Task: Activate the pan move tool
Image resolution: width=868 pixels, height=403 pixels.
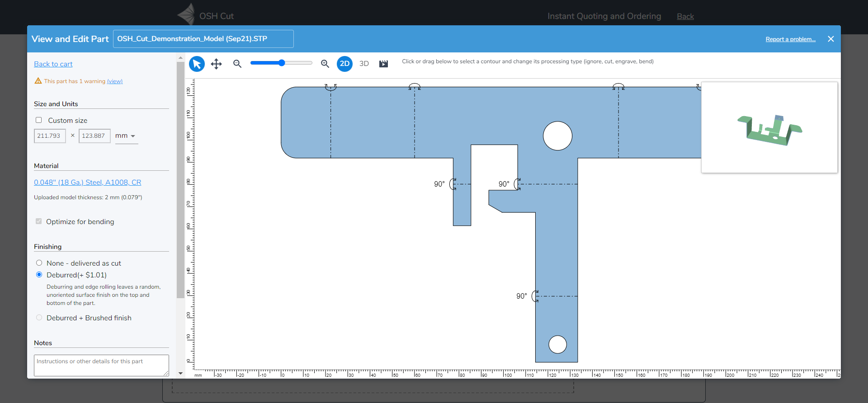Action: point(217,64)
